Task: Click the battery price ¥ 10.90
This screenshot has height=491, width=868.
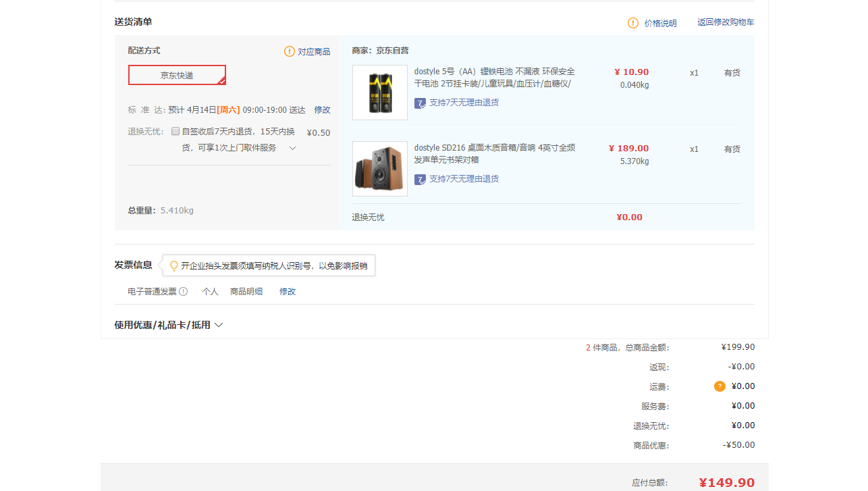Action: coord(632,72)
